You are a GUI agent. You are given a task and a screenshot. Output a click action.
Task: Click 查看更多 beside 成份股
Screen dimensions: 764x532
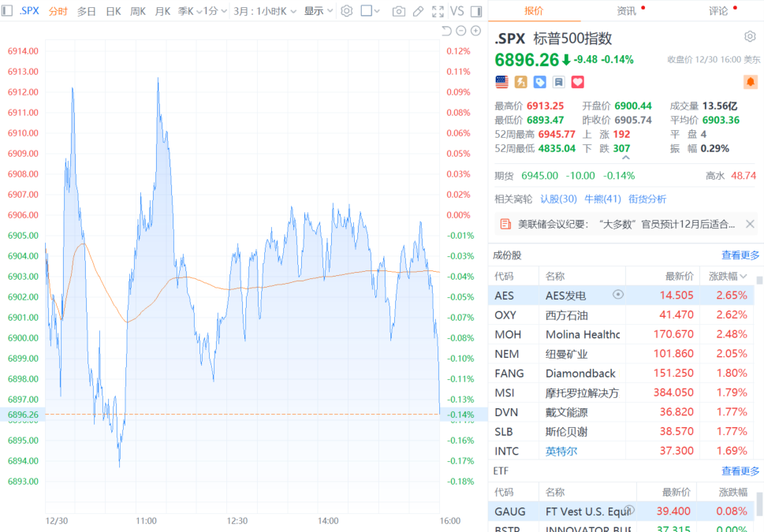[x=740, y=255]
